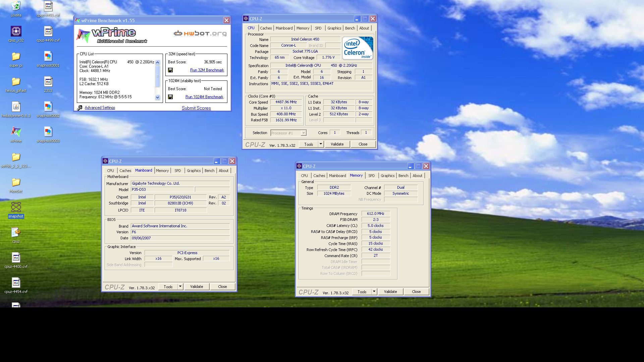Select About tab in Mainboard CPU-Z window
The height and width of the screenshot is (362, 644).
223,171
